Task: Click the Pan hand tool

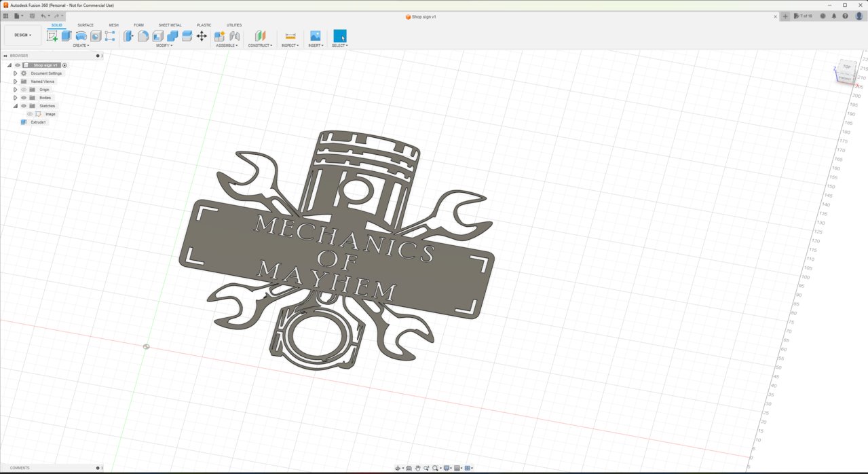Action: (x=418, y=468)
